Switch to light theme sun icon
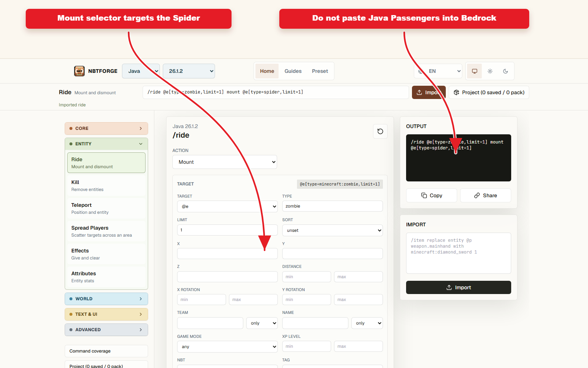 click(490, 71)
